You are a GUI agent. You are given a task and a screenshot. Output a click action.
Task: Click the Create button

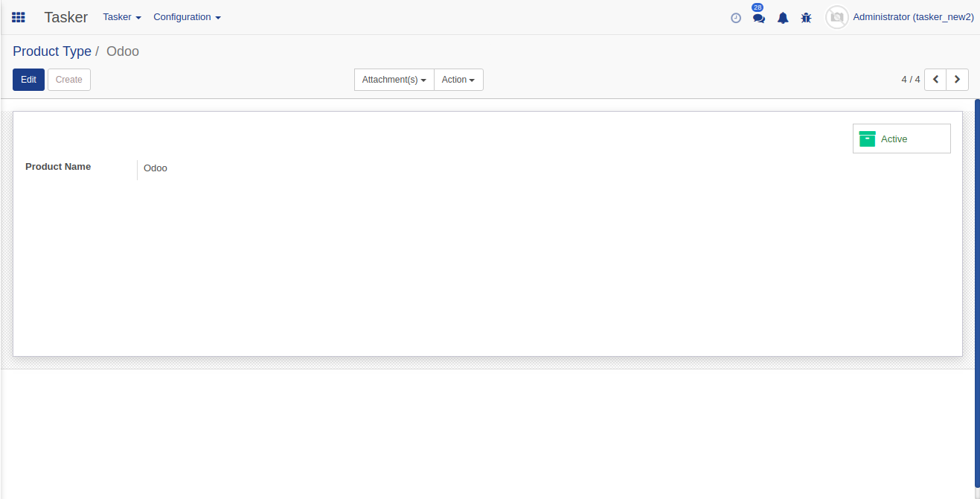(x=69, y=80)
